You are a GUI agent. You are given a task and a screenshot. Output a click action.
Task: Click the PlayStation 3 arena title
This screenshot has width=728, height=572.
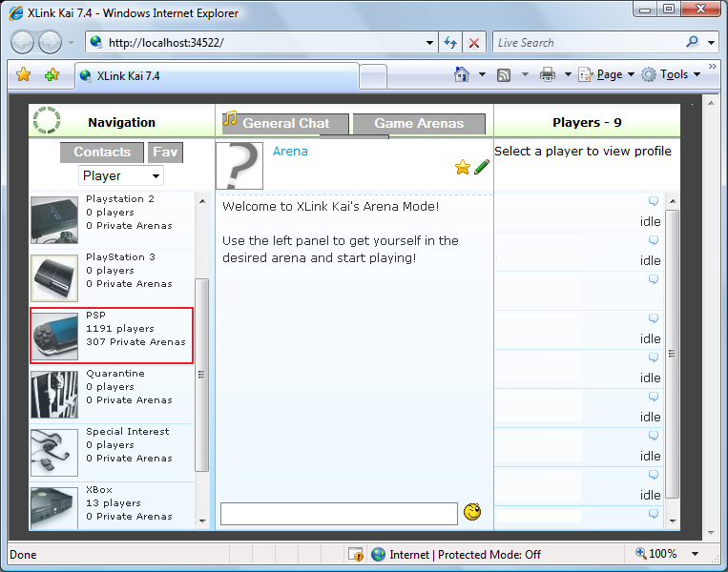pos(121,257)
